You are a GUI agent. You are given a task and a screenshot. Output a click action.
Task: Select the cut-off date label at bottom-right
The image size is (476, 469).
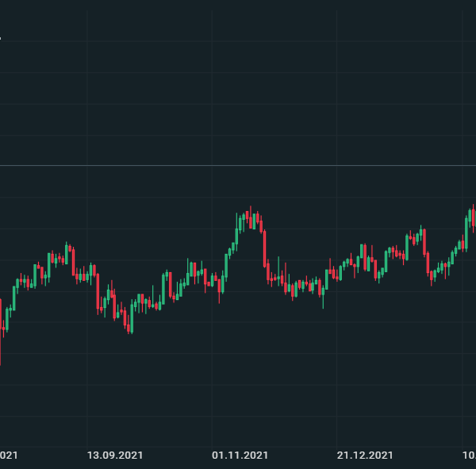pos(469,456)
